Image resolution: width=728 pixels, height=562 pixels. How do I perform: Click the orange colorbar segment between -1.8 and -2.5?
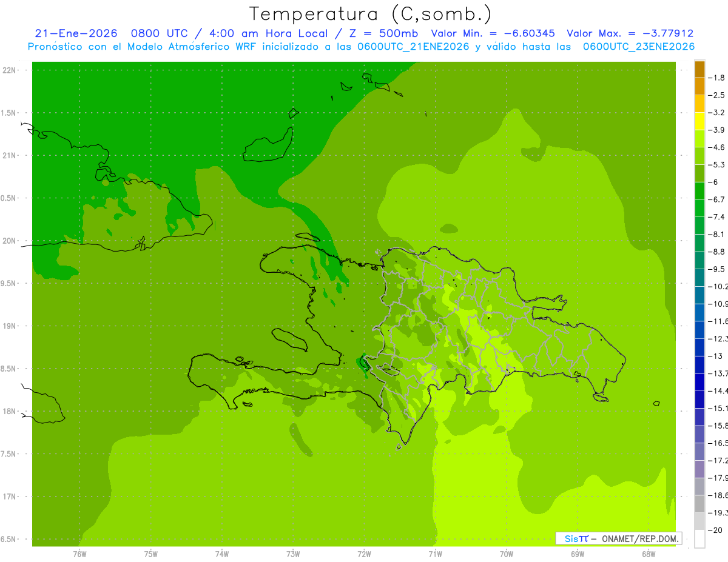[x=699, y=87]
